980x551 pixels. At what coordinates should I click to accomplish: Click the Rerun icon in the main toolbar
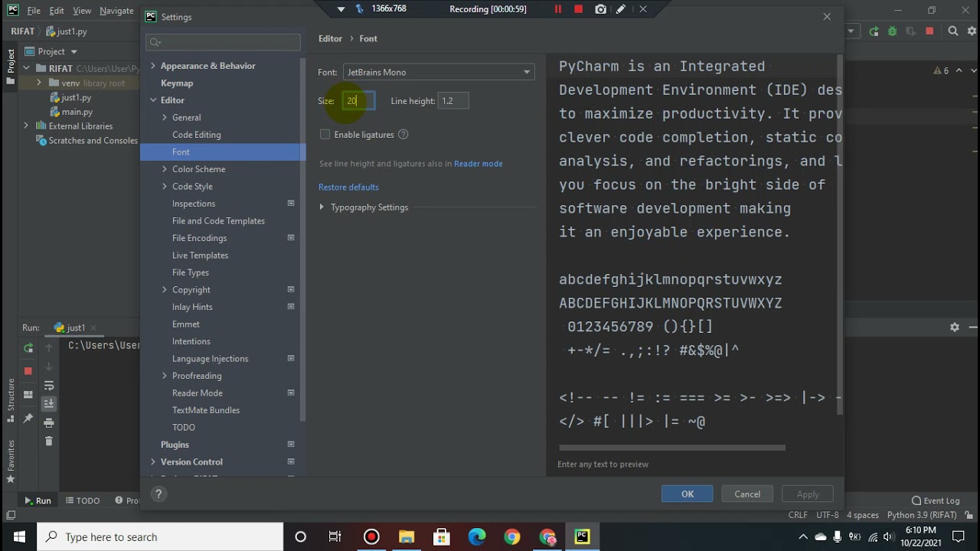pos(874,31)
